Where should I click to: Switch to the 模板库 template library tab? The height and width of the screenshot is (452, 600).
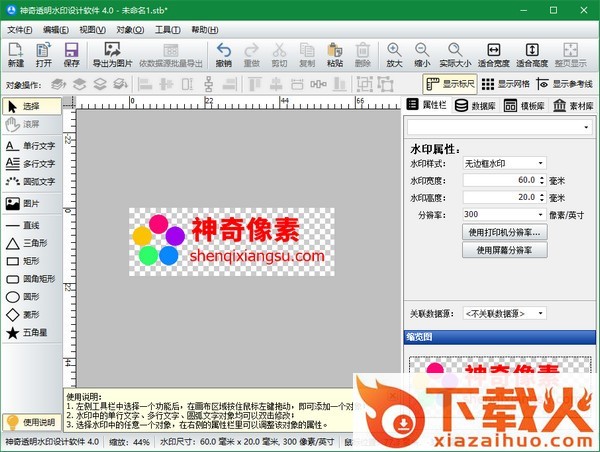point(525,105)
